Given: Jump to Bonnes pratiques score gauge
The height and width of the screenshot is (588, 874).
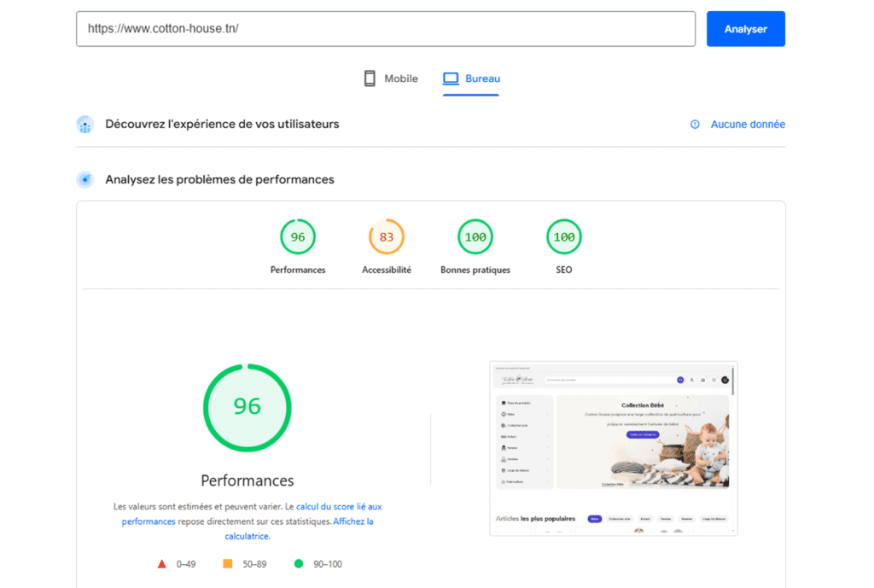Looking at the screenshot, I should (x=475, y=237).
